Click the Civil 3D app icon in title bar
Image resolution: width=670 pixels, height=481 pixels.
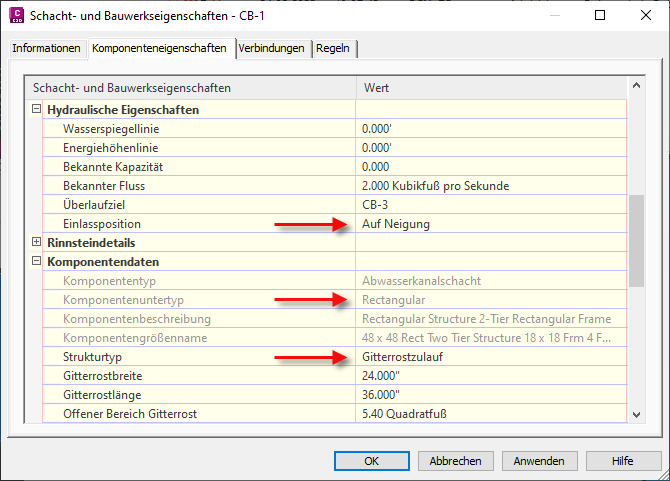17,16
